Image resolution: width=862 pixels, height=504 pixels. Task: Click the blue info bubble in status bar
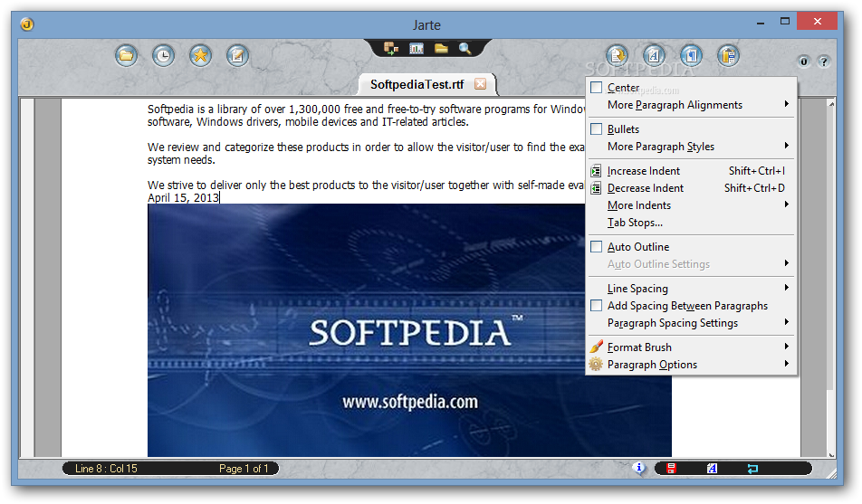[x=639, y=468]
